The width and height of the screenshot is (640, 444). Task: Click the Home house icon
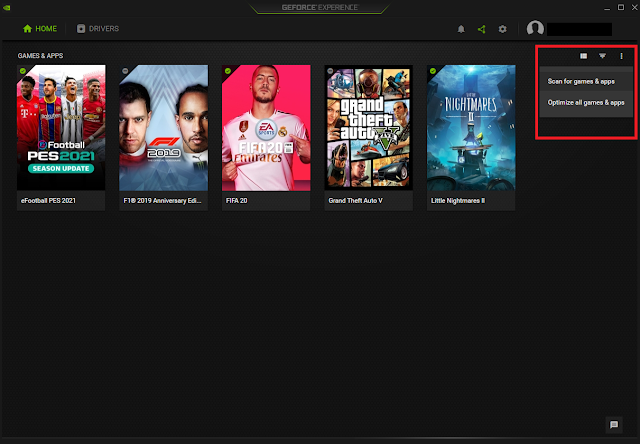(27, 29)
